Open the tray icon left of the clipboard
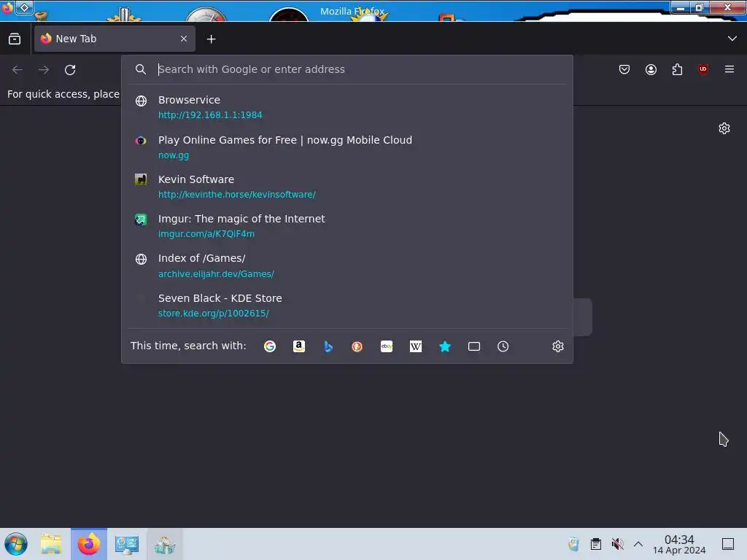This screenshot has height=560, width=747. coord(573,544)
